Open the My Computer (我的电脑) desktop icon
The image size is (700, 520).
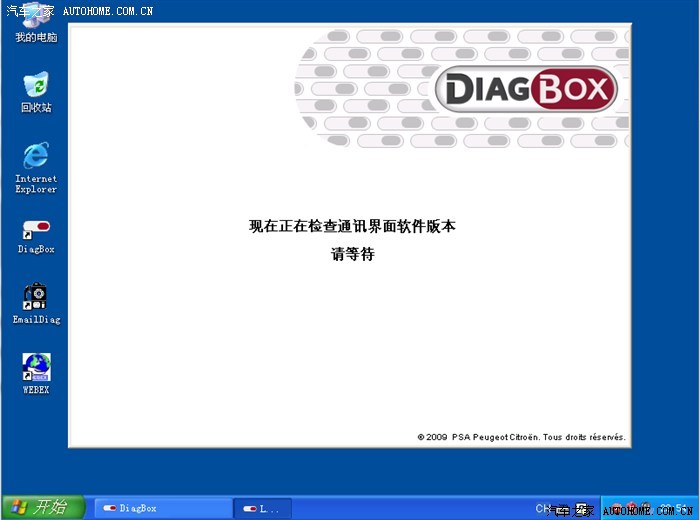[x=35, y=25]
